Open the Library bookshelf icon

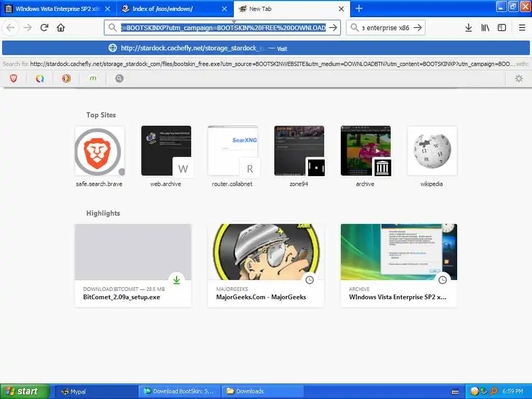tap(485, 28)
